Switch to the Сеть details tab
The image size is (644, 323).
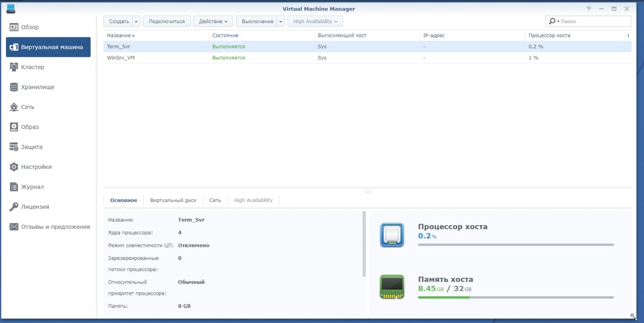[215, 200]
